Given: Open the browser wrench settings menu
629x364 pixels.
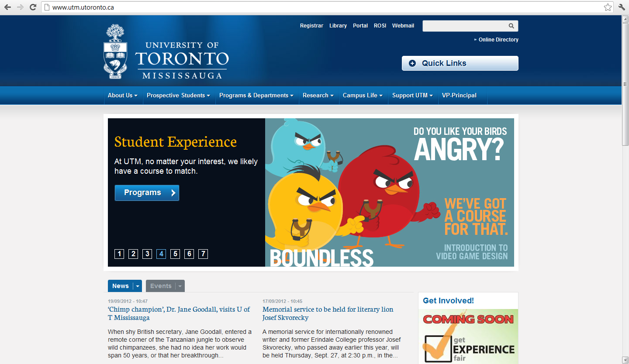Looking at the screenshot, I should tap(622, 7).
